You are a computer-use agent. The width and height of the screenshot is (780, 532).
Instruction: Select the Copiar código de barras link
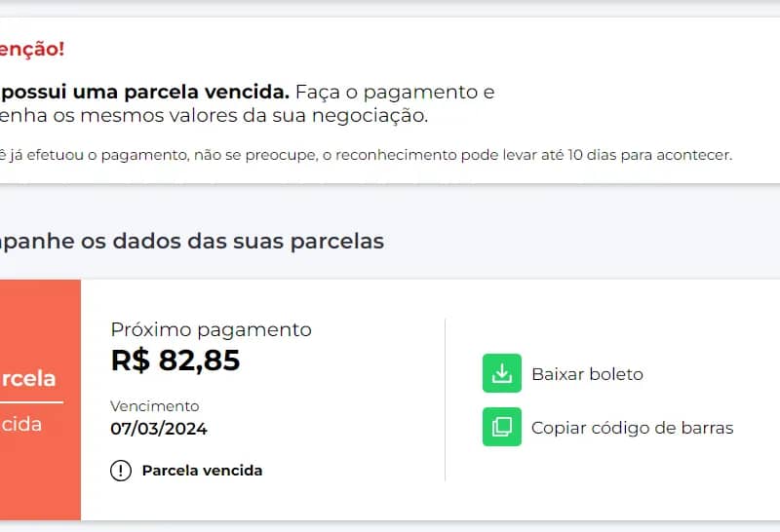[x=632, y=428]
